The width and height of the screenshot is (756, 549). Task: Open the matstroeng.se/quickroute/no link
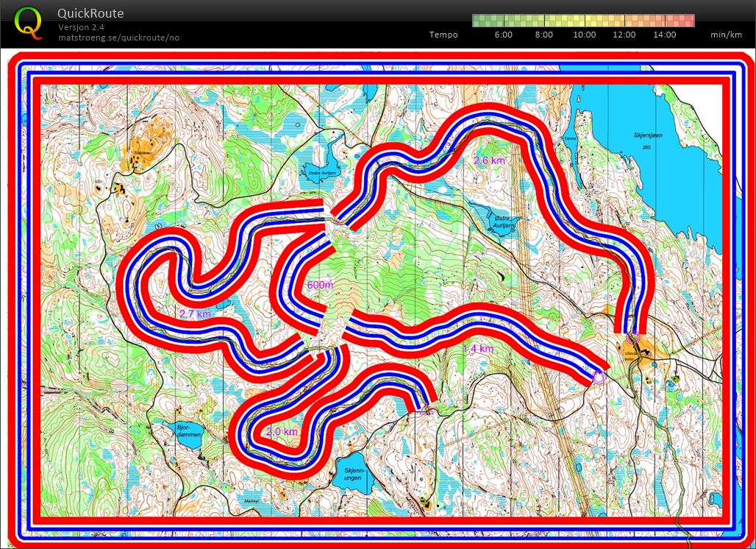pyautogui.click(x=118, y=38)
